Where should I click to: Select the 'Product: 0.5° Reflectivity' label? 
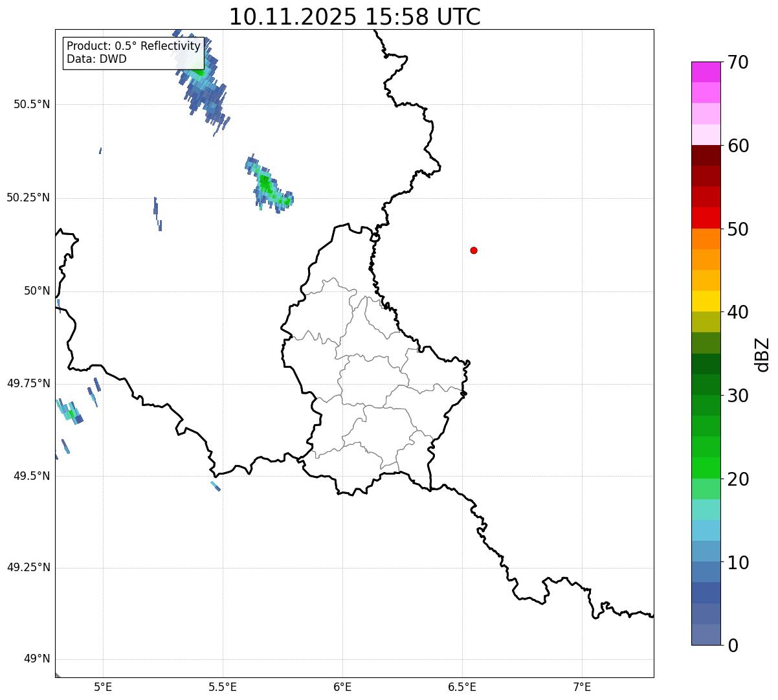coord(133,47)
